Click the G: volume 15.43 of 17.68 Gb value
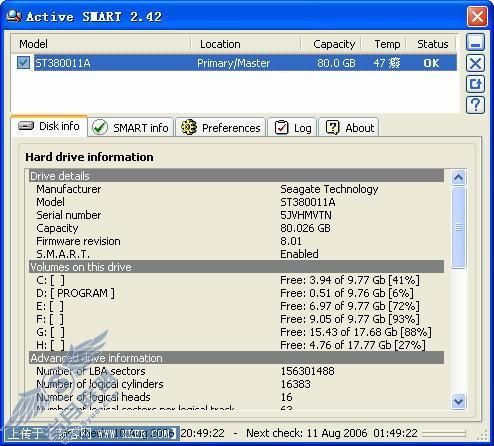Image resolution: width=494 pixels, height=446 pixels. (356, 332)
